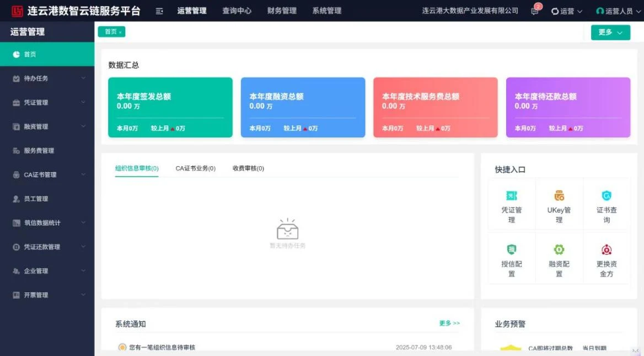This screenshot has width=644, height=356.
Task: Click the system notice bullet icon
Action: pos(122,347)
